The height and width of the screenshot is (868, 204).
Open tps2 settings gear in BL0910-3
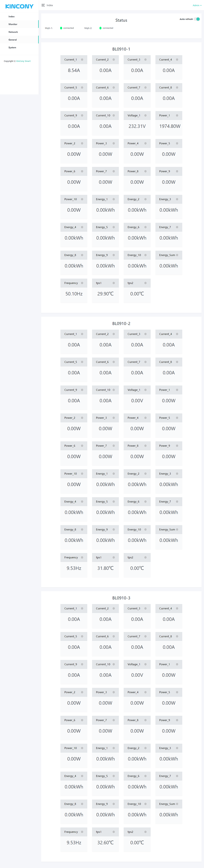(x=145, y=832)
